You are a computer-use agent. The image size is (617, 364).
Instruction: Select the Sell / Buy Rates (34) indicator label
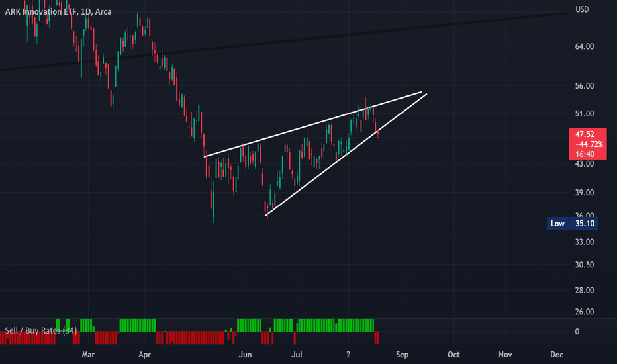(41, 330)
